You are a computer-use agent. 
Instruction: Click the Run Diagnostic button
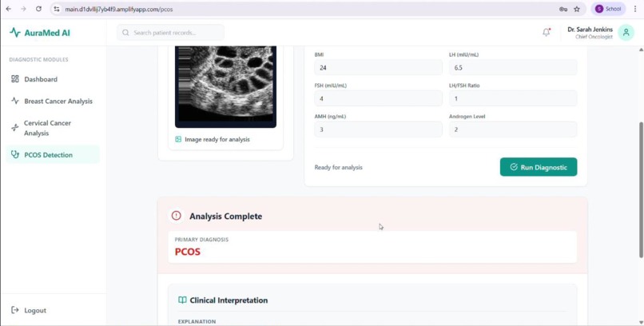click(x=539, y=167)
